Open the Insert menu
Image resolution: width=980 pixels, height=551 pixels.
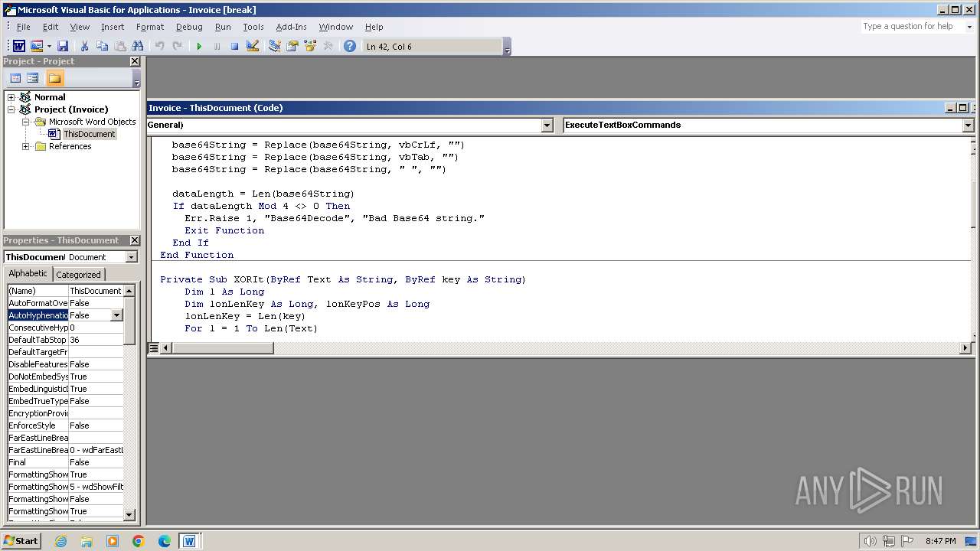pos(113,27)
